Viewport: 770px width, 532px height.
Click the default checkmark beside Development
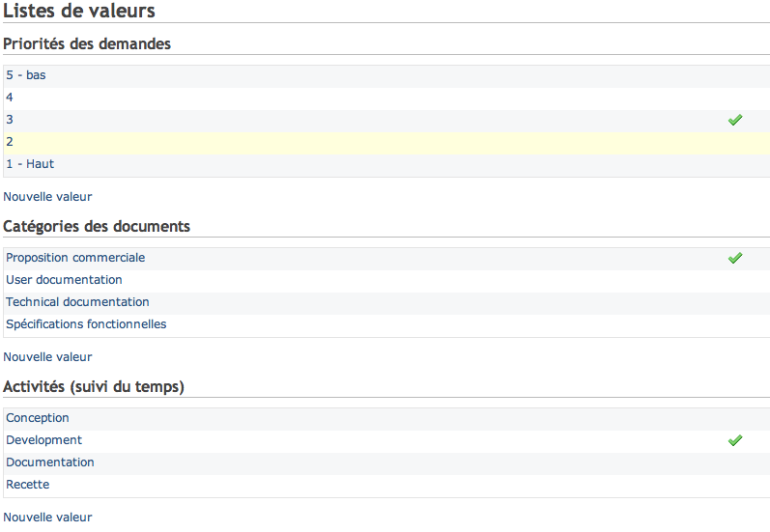pyautogui.click(x=735, y=440)
